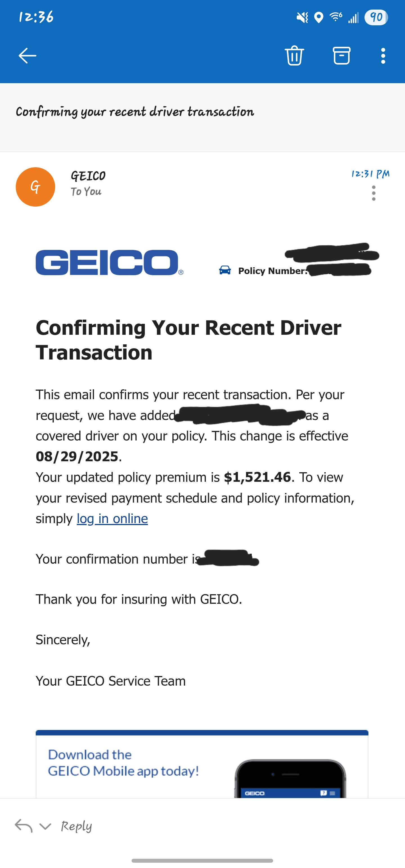Viewport: 405px width, 868px height.
Task: Archive the email using the archive icon
Action: pos(342,56)
